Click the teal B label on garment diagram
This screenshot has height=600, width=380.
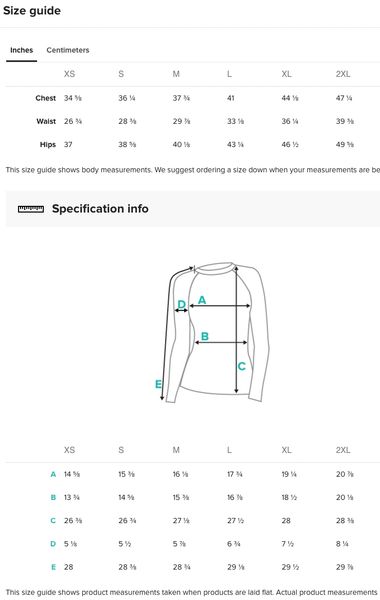[205, 336]
